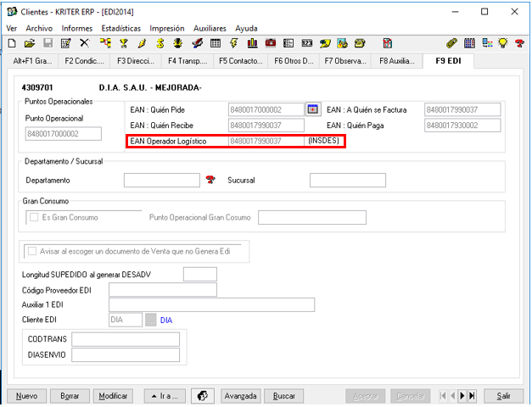The height and width of the screenshot is (407, 532).
Task: Click the globe icon button in bottom bar
Action: (202, 395)
